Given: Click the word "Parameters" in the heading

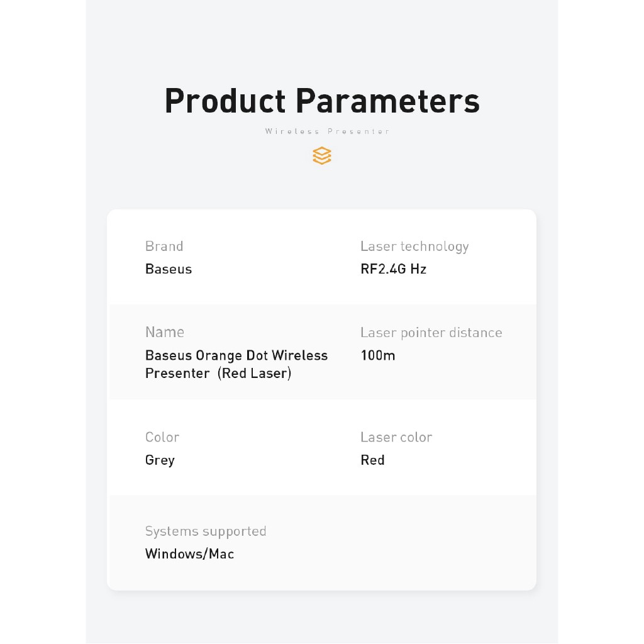Looking at the screenshot, I should 387,101.
